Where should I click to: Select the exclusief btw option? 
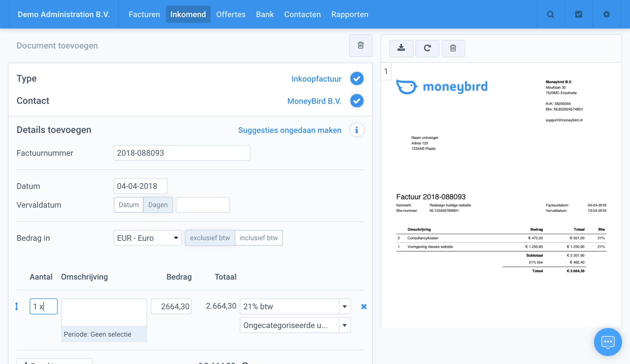(x=210, y=238)
